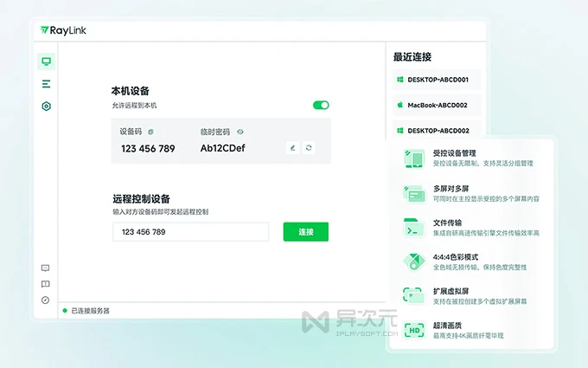Open the hexagon settings sidebar icon
The height and width of the screenshot is (368, 588).
46,107
